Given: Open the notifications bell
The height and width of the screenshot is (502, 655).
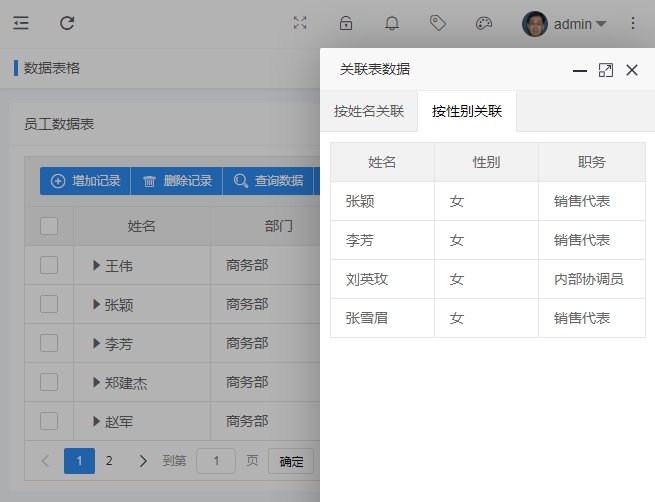Looking at the screenshot, I should pos(392,23).
